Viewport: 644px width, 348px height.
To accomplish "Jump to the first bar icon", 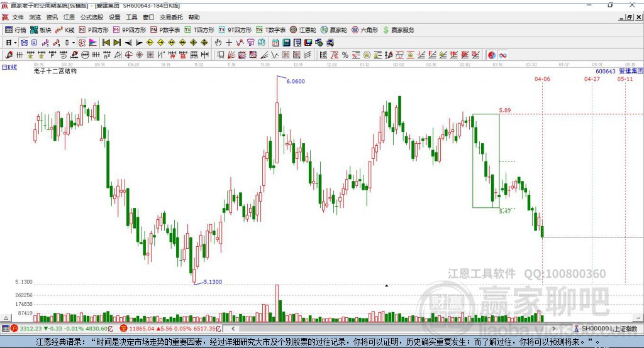I will click(x=106, y=43).
